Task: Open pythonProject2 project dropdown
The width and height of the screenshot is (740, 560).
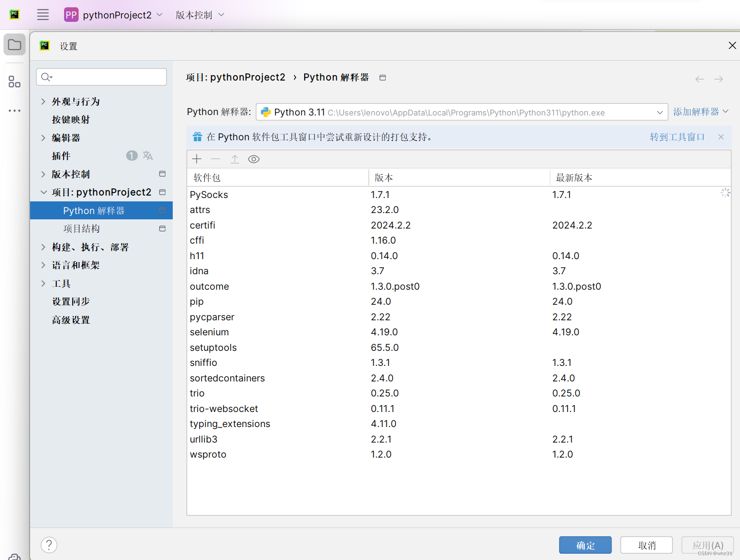Action: click(114, 15)
